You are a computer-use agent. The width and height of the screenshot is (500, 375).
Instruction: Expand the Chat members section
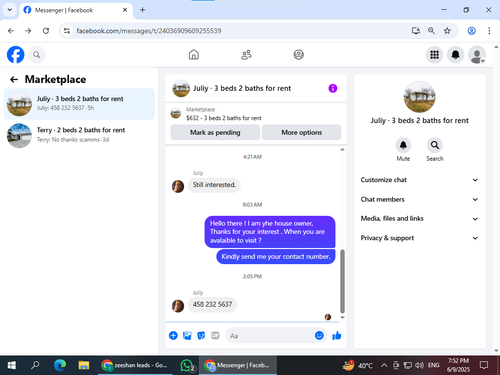[x=419, y=199]
